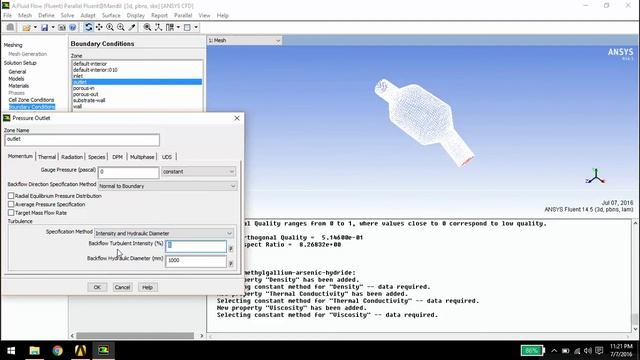Image resolution: width=640 pixels, height=360 pixels.
Task: Enable Target Mass Flow Rate checkbox
Action: coord(11,213)
